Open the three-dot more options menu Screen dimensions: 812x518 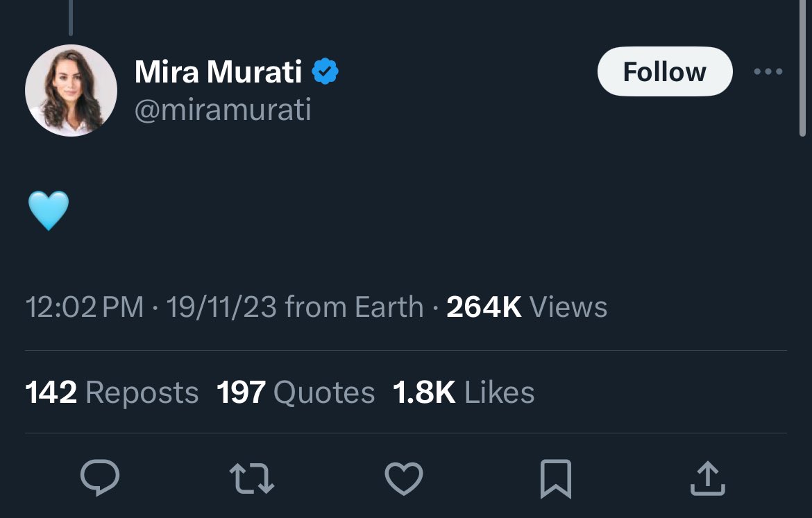768,71
